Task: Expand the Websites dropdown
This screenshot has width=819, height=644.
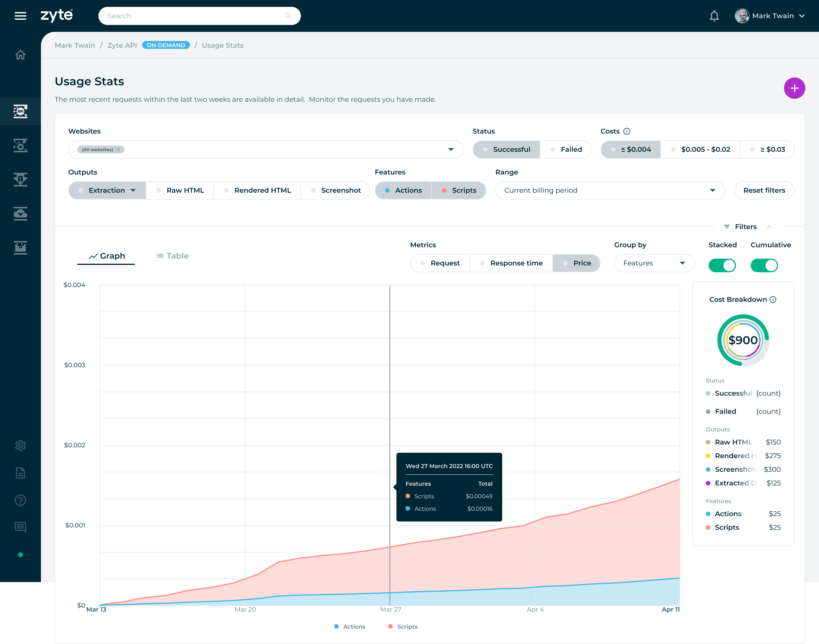Action: click(x=451, y=150)
